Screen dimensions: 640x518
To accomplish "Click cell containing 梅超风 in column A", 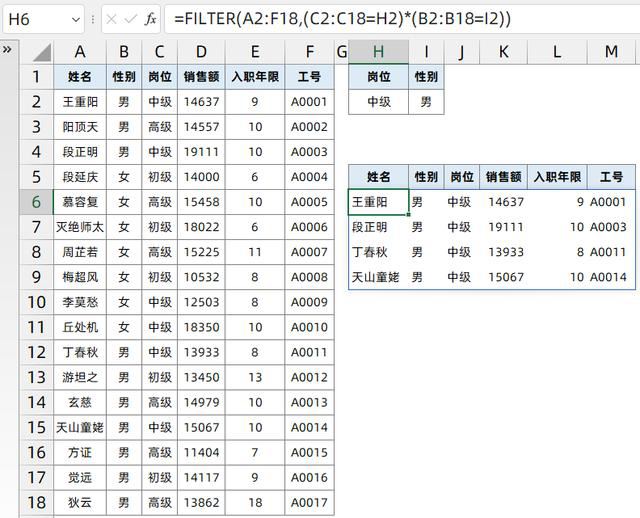I will pyautogui.click(x=79, y=277).
